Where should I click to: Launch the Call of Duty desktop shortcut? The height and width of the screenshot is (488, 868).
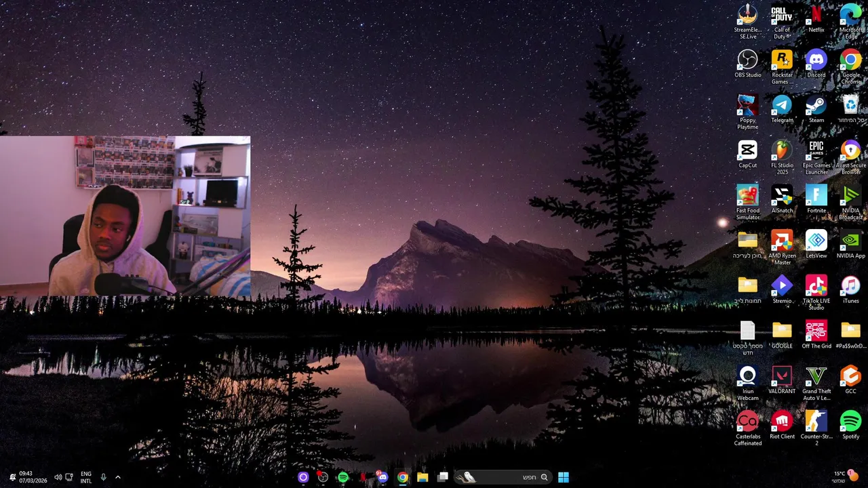[x=782, y=21]
